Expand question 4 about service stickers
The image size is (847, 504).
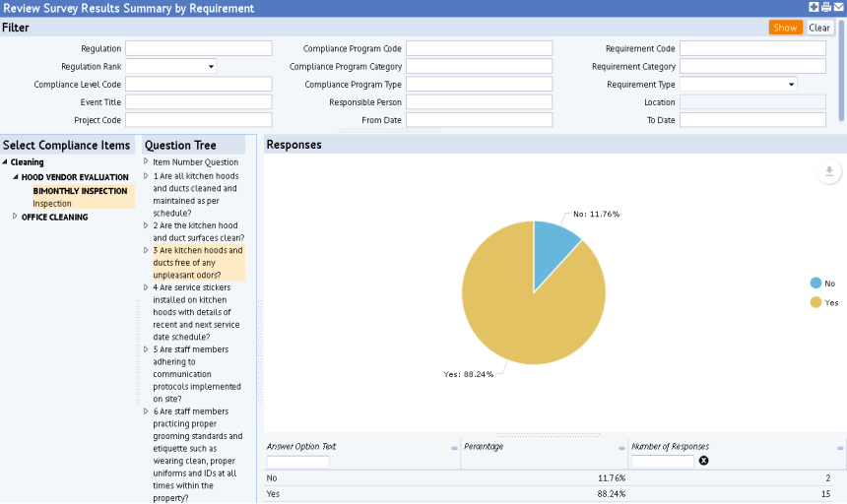[146, 287]
